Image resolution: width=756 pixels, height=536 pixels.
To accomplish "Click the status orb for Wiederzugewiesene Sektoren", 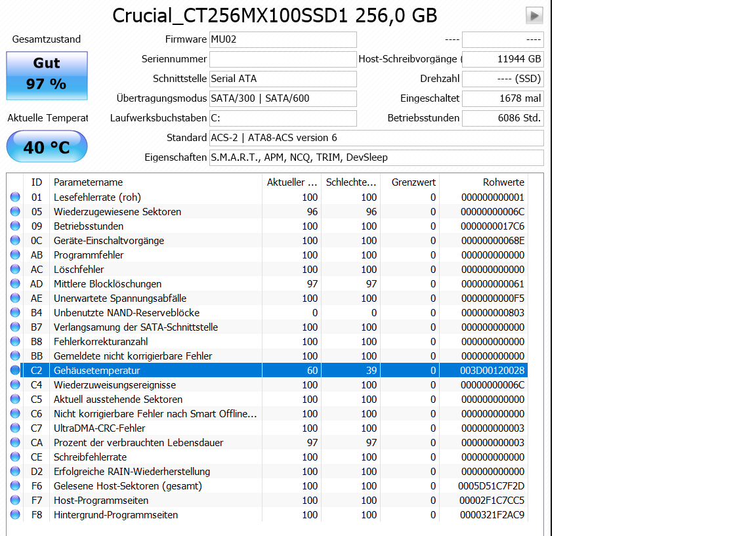I will tap(16, 212).
